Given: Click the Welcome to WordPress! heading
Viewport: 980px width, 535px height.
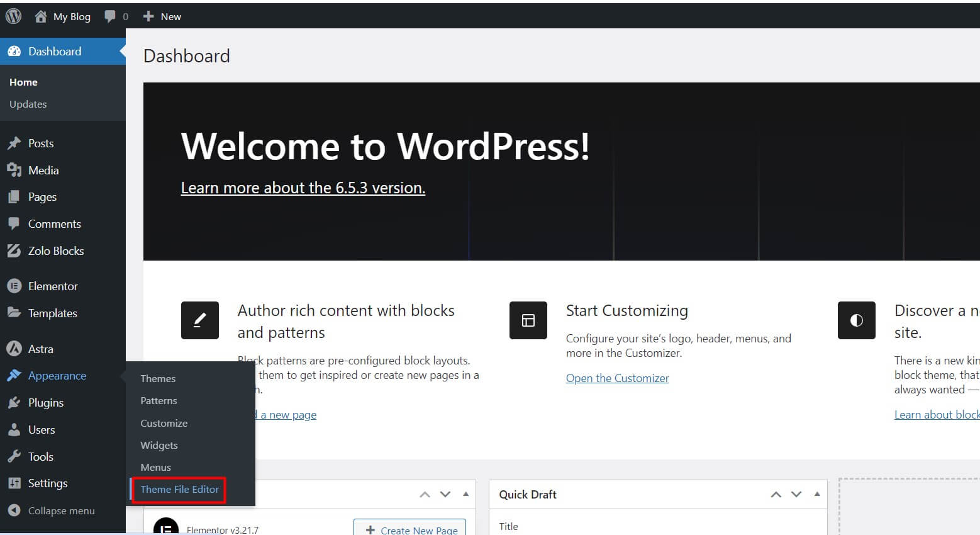Looking at the screenshot, I should pos(386,146).
